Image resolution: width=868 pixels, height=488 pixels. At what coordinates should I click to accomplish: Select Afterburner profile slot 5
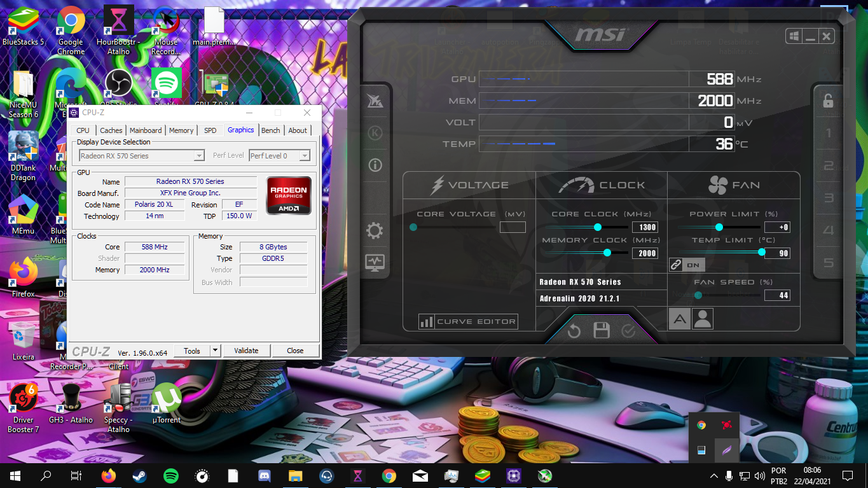click(x=829, y=263)
